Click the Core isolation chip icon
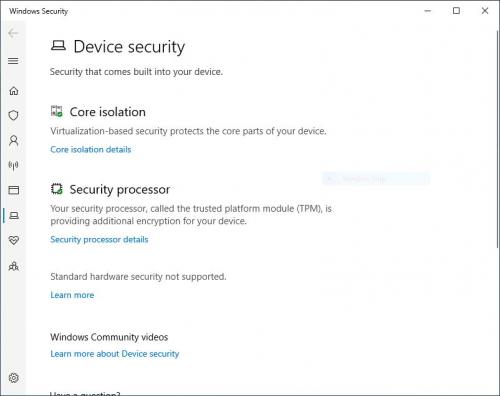Image resolution: width=500 pixels, height=396 pixels. 57,111
